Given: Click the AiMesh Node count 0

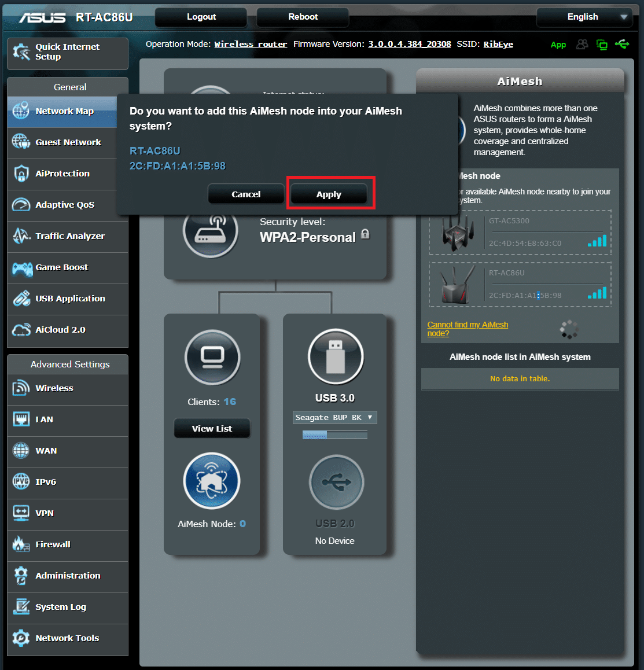Looking at the screenshot, I should (242, 524).
